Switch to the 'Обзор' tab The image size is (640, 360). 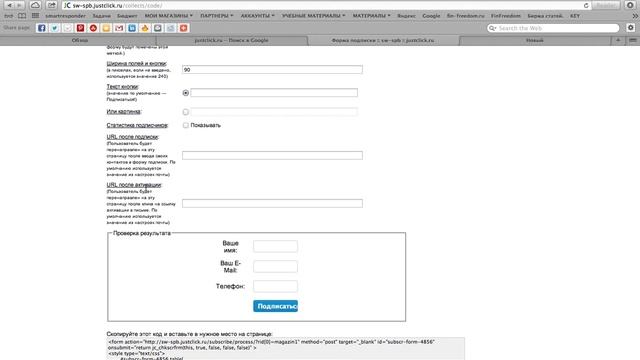pos(80,40)
